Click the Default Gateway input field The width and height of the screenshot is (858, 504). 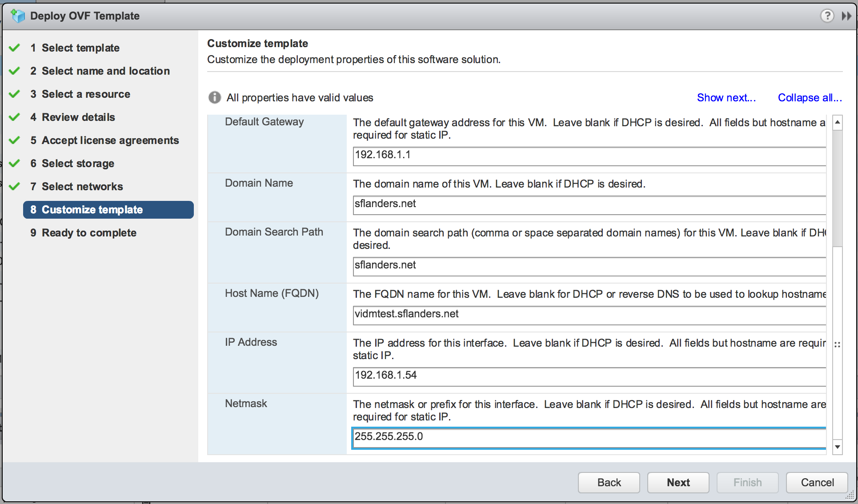589,155
